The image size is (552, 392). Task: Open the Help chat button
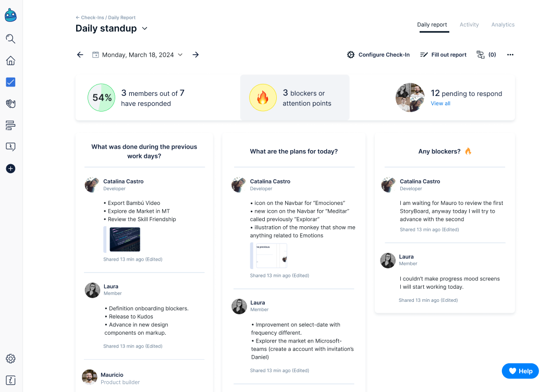point(520,371)
